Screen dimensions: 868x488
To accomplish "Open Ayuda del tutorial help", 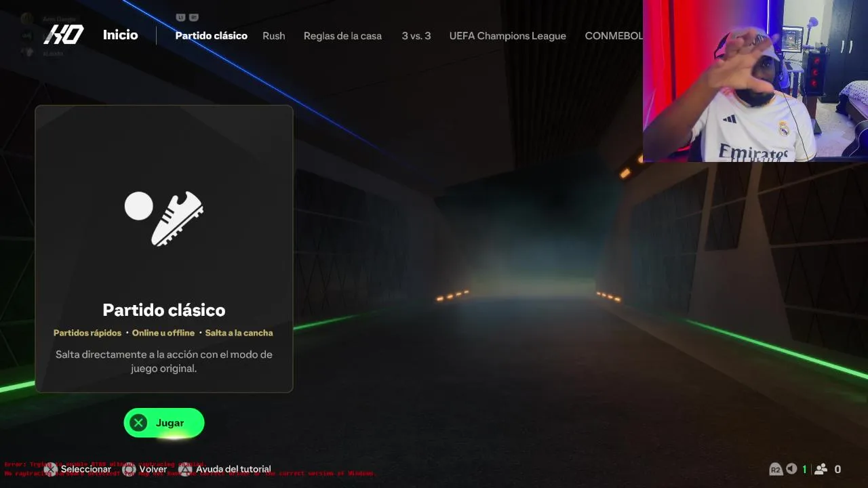I will 233,469.
